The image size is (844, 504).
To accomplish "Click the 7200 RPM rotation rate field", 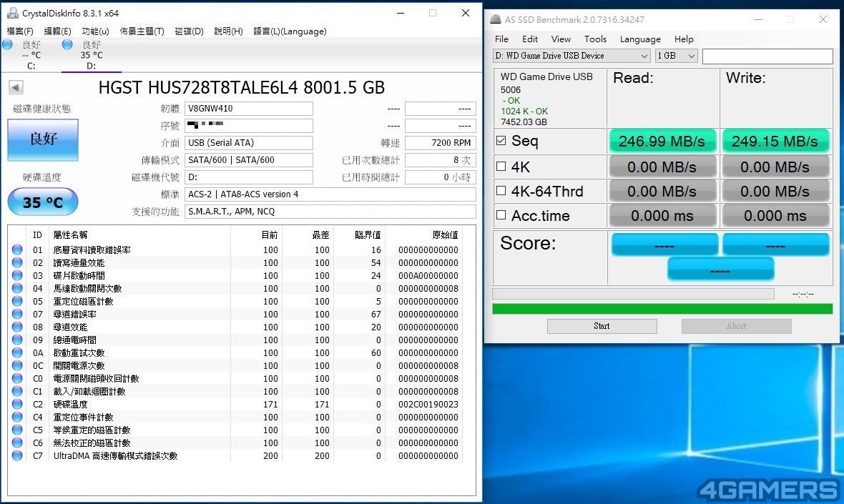I will (441, 142).
